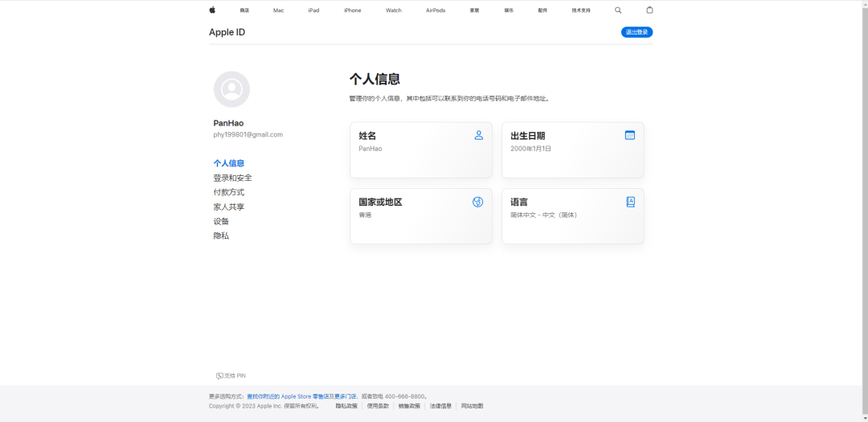The image size is (868, 422).
Task: Click the person icon on the 姓名 card
Action: (479, 135)
